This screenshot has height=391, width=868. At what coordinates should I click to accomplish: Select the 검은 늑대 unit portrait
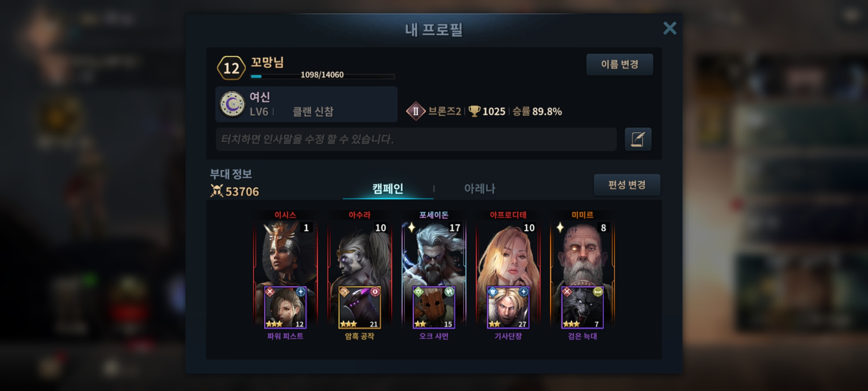582,307
